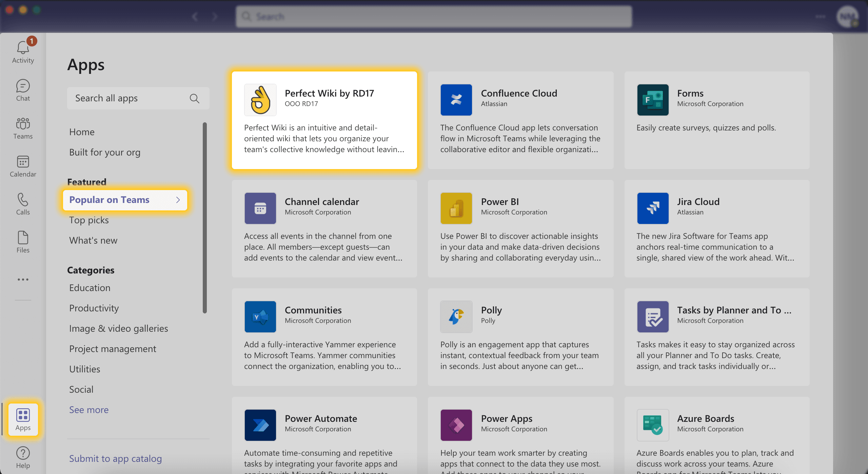Click 'Easily create surveys, quizzes and polls.'

706,128
